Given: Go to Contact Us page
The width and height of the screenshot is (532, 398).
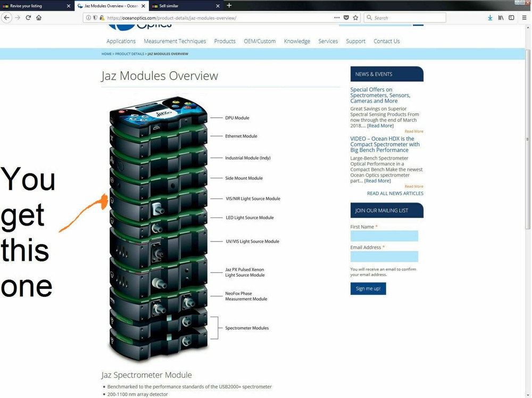Looking at the screenshot, I should [386, 41].
